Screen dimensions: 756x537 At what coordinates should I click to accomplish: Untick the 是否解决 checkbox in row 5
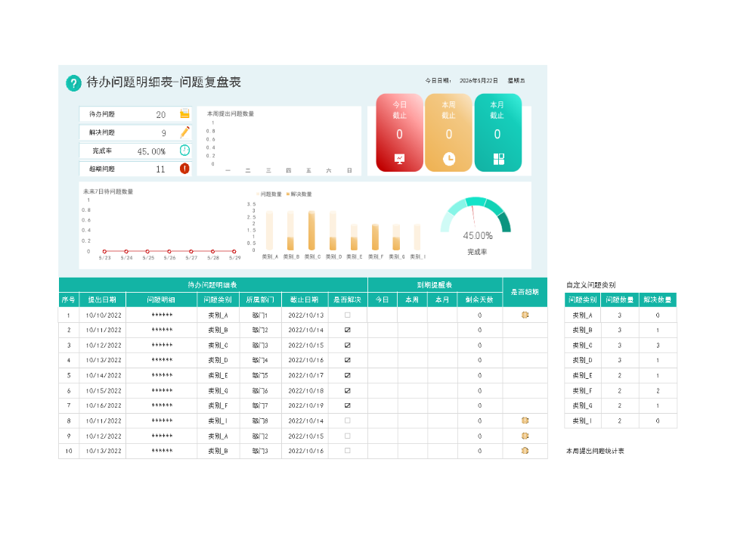(x=348, y=375)
